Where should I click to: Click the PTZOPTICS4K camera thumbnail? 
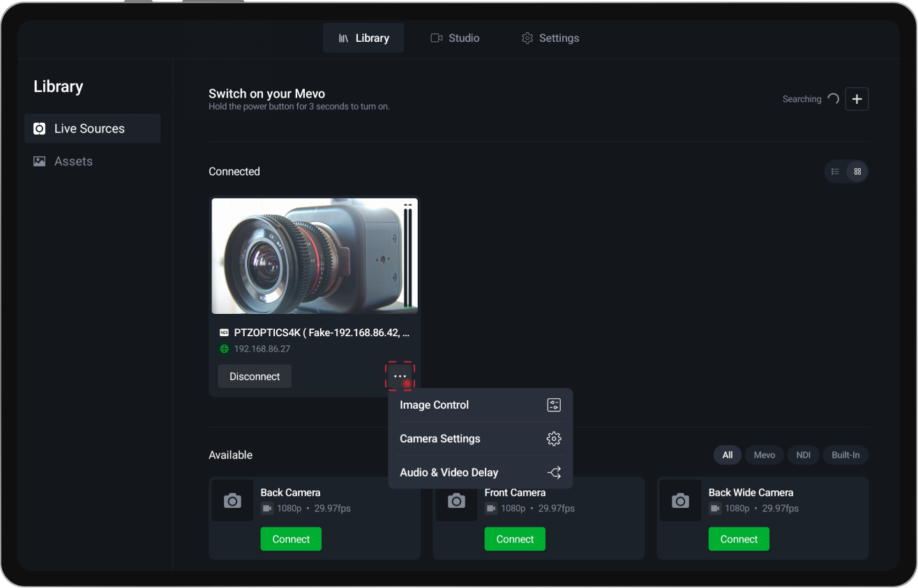pos(314,255)
